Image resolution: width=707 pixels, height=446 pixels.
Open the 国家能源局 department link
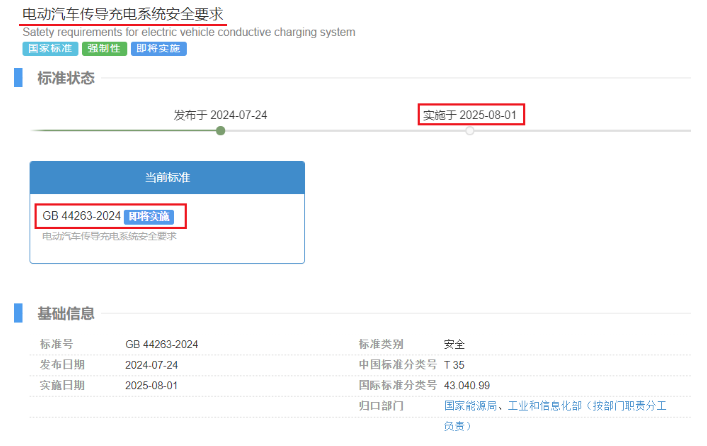coord(470,406)
